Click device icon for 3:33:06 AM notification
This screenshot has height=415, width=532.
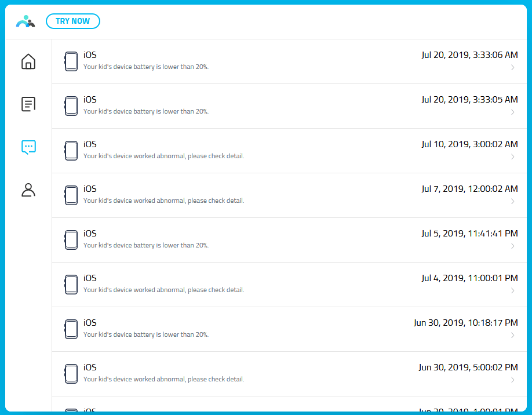pyautogui.click(x=71, y=61)
